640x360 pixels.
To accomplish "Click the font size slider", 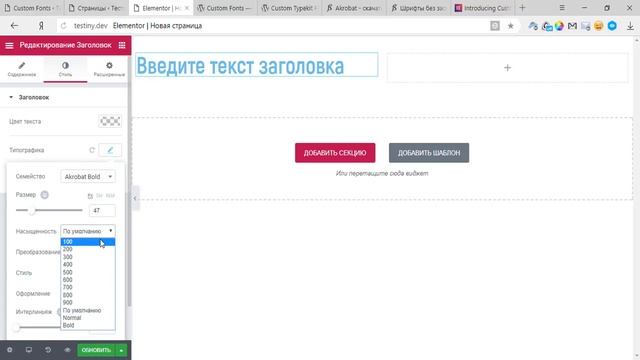I will (49, 210).
